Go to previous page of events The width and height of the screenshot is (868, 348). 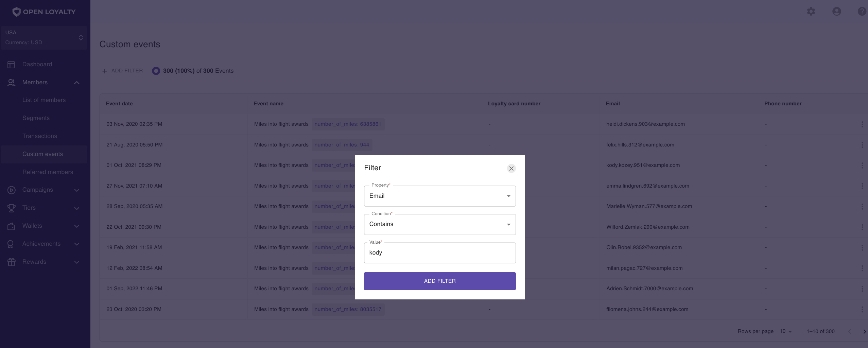point(849,332)
